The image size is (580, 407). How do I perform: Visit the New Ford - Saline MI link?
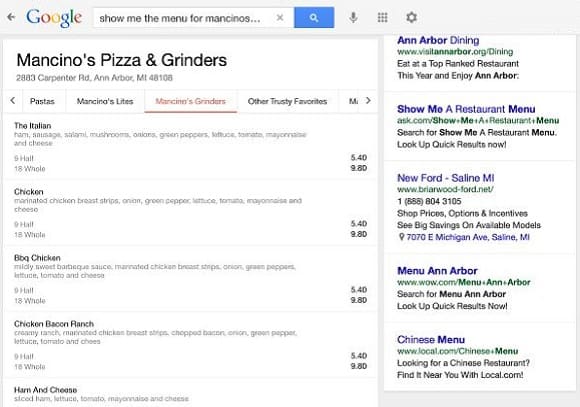click(x=445, y=178)
